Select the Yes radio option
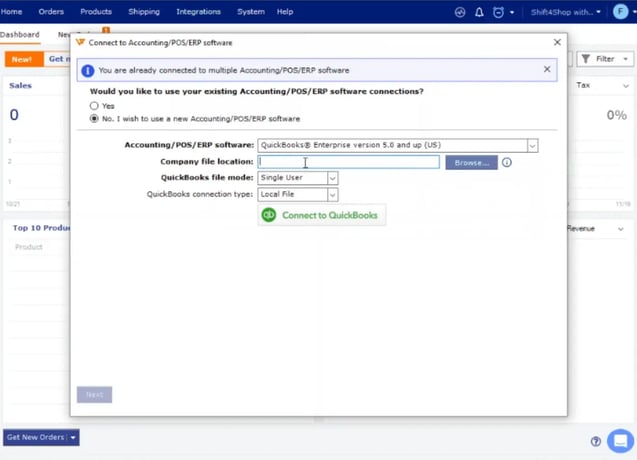637x460 pixels. coord(94,106)
